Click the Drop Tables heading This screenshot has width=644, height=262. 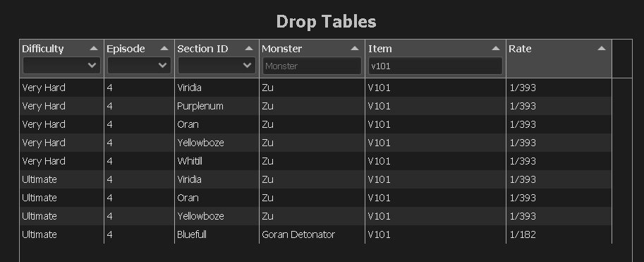(x=326, y=21)
